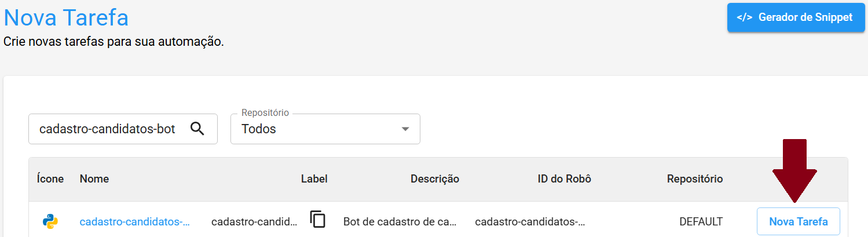Click the DEFAULT repository cell

pyautogui.click(x=701, y=221)
